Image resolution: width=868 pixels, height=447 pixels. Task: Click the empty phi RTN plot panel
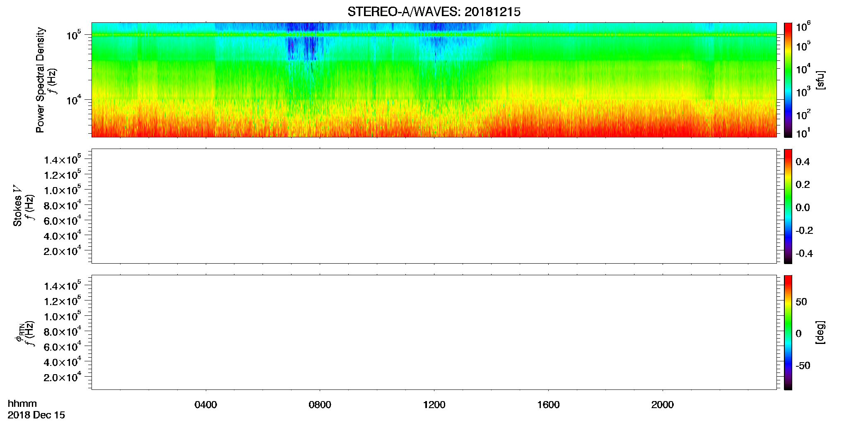[434, 332]
